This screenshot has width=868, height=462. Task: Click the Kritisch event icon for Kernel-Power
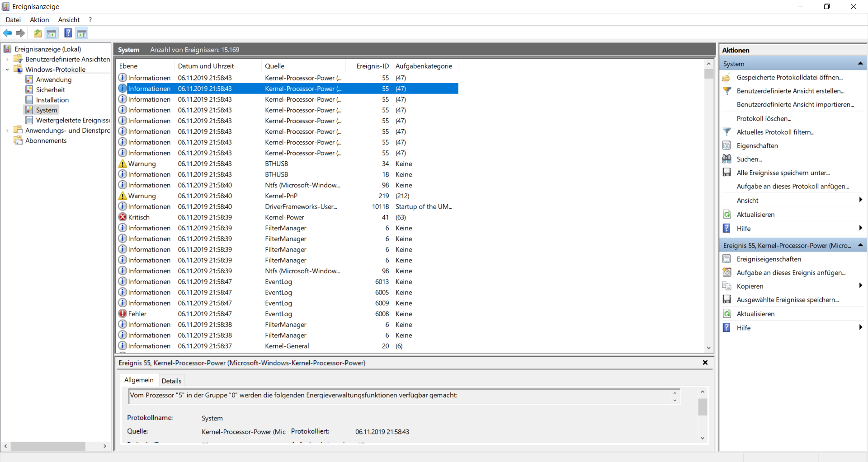(123, 217)
